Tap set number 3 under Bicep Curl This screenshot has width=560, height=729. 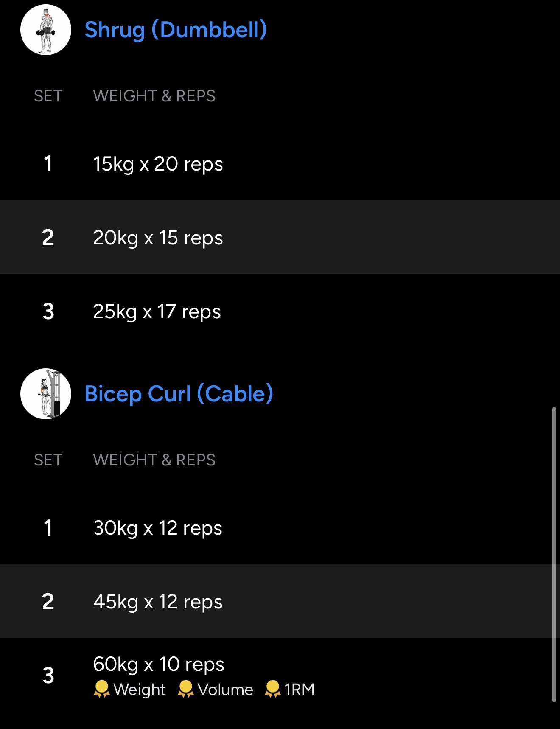(48, 676)
